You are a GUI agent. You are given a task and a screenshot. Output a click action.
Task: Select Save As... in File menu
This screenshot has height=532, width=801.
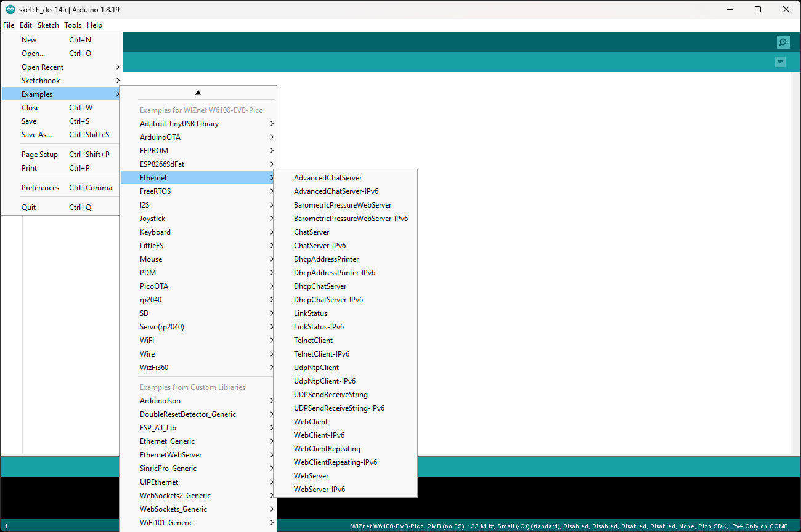click(x=62, y=135)
